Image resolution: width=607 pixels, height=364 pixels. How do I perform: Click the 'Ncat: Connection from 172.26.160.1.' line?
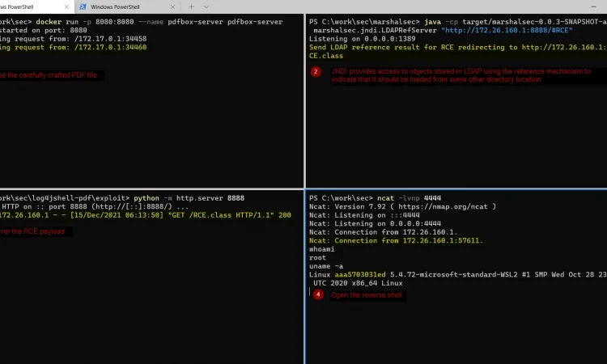coord(384,232)
